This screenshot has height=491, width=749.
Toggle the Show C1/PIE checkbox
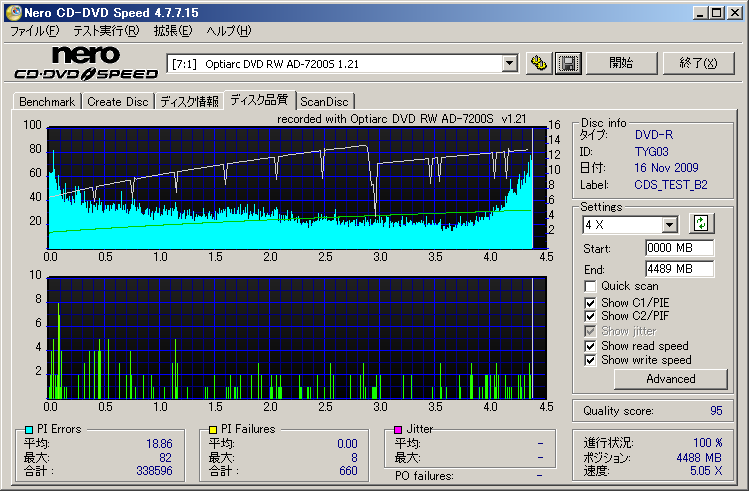[590, 303]
